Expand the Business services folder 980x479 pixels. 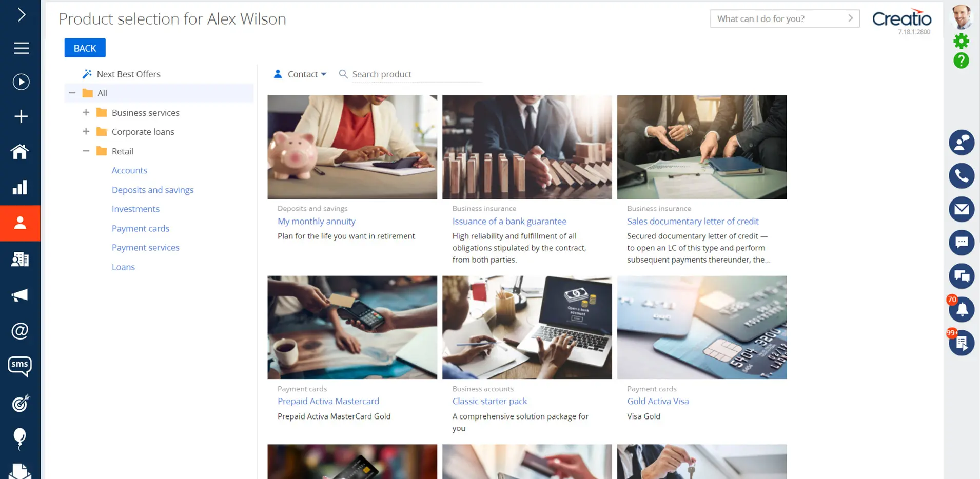point(86,112)
